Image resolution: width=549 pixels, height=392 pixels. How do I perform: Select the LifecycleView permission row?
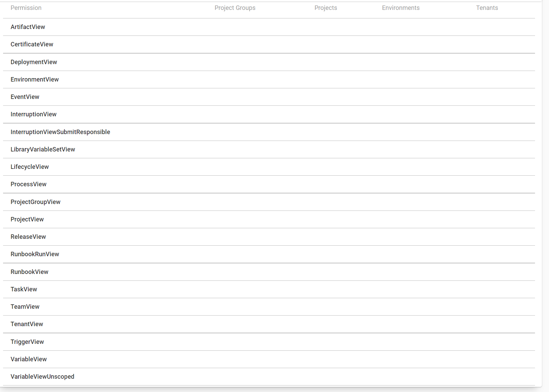(30, 167)
